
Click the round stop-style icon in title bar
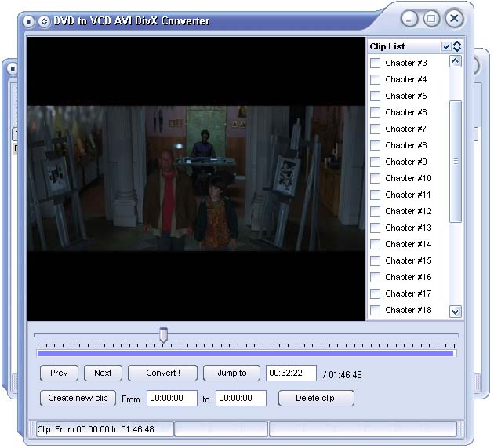point(28,21)
